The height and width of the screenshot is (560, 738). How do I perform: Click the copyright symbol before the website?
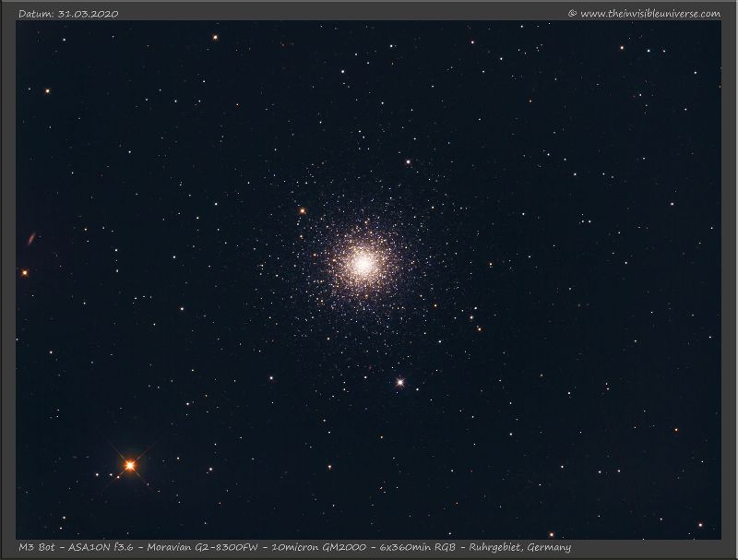point(572,13)
